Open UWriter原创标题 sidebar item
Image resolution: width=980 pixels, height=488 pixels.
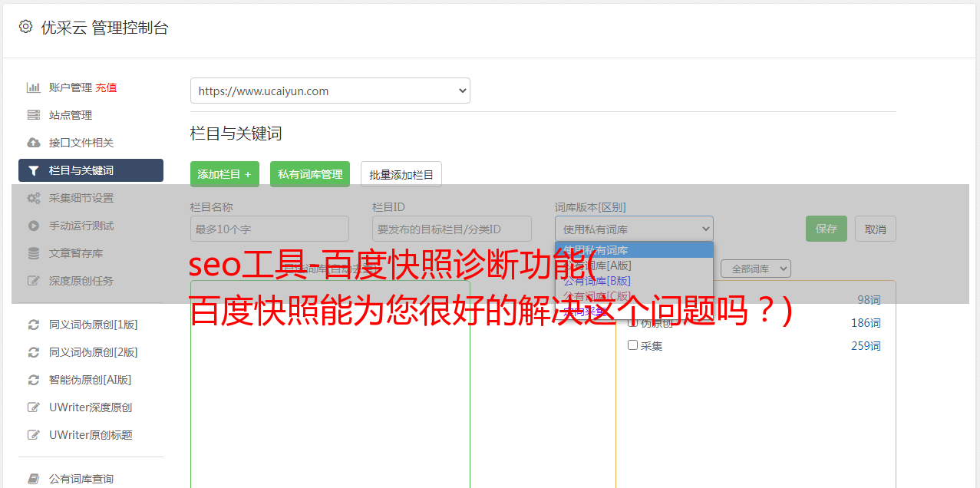pos(91,435)
